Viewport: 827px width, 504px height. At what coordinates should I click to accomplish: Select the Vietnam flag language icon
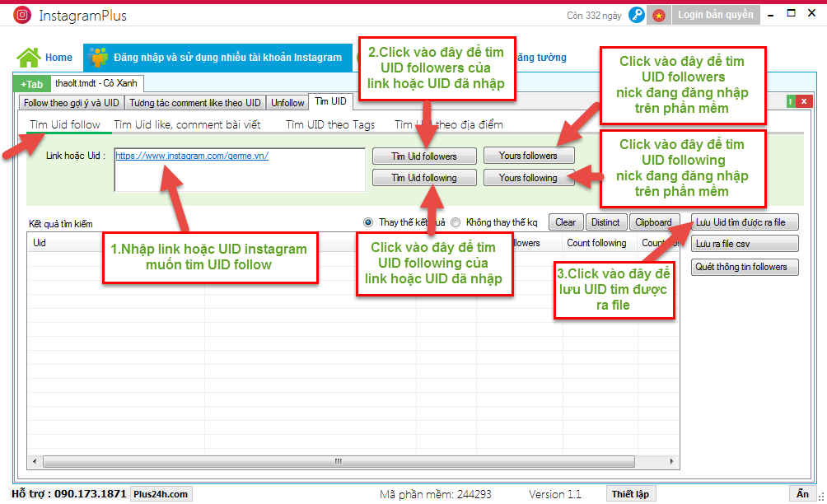(x=659, y=16)
